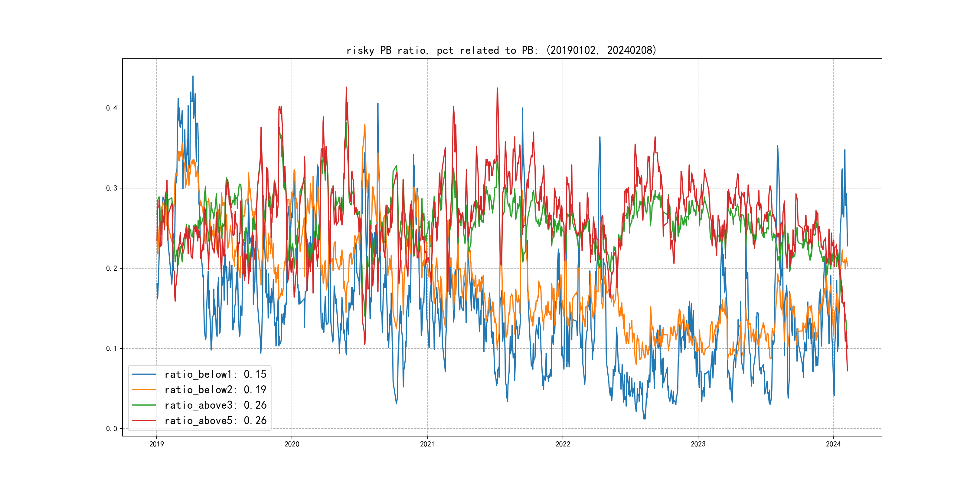Click the green ratio_above3 legend line
980x490 pixels.
coord(144,405)
